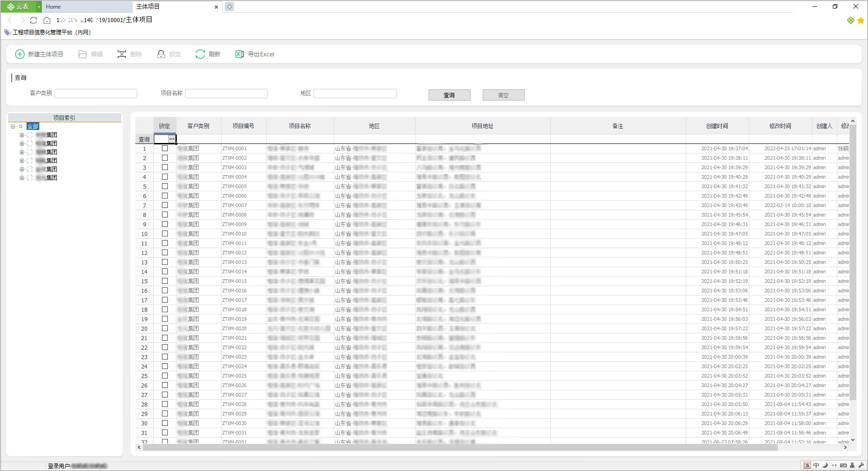Open the home page icon
This screenshot has width=868, height=471.
point(47,20)
